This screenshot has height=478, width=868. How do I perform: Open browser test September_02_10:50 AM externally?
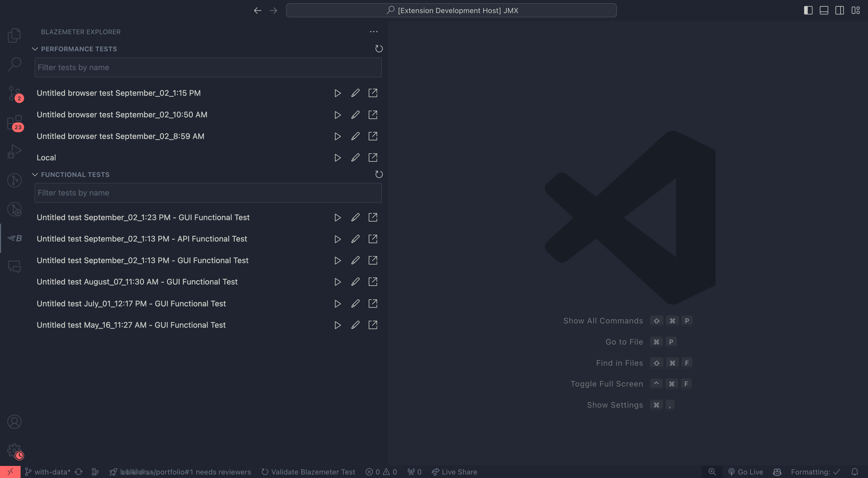[x=373, y=115]
